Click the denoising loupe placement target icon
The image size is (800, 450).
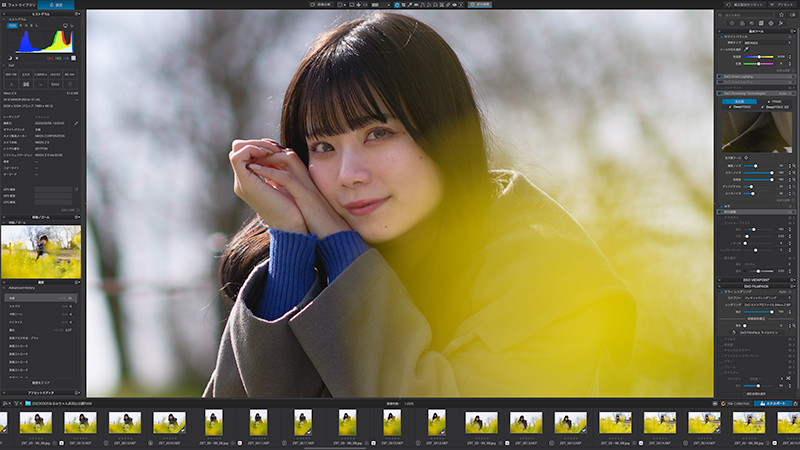point(746,158)
